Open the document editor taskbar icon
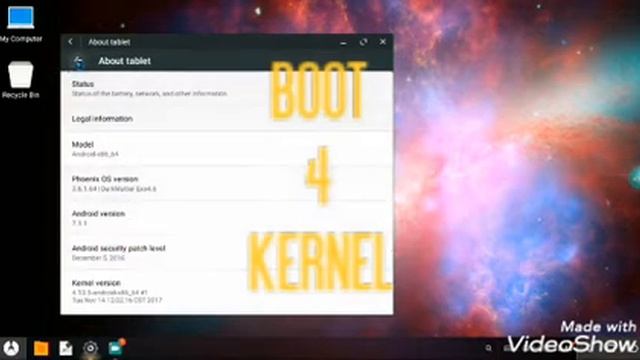 point(66,349)
